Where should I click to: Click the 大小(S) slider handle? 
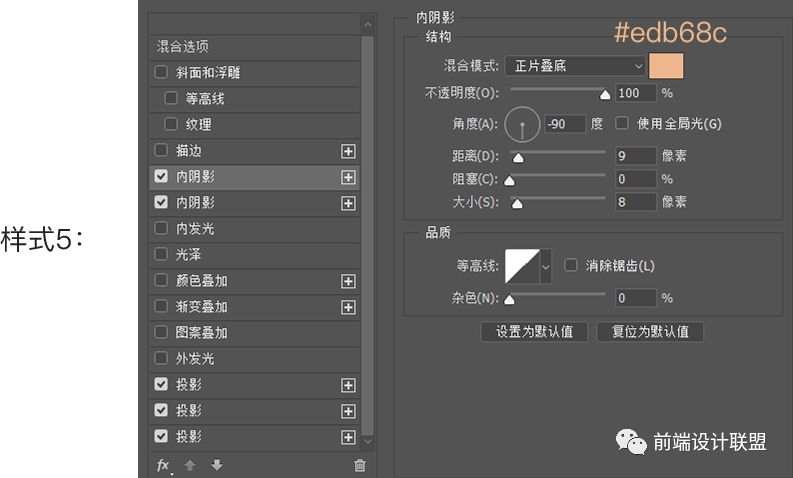(x=517, y=204)
